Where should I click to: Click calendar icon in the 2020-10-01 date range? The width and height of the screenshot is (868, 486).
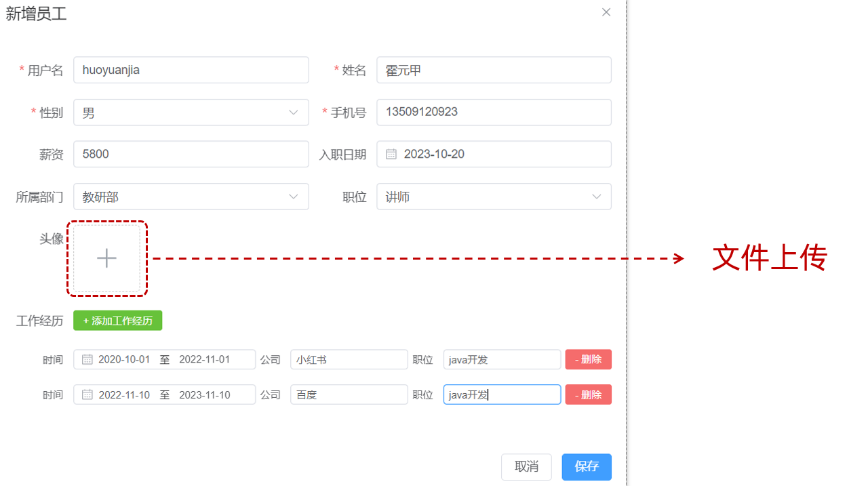click(87, 359)
